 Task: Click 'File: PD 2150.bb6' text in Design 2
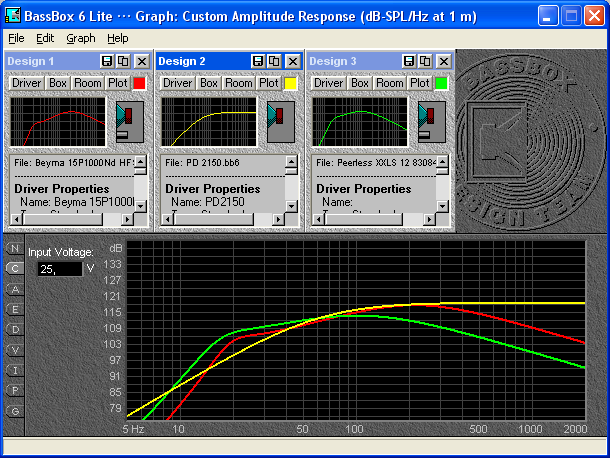coord(202,163)
